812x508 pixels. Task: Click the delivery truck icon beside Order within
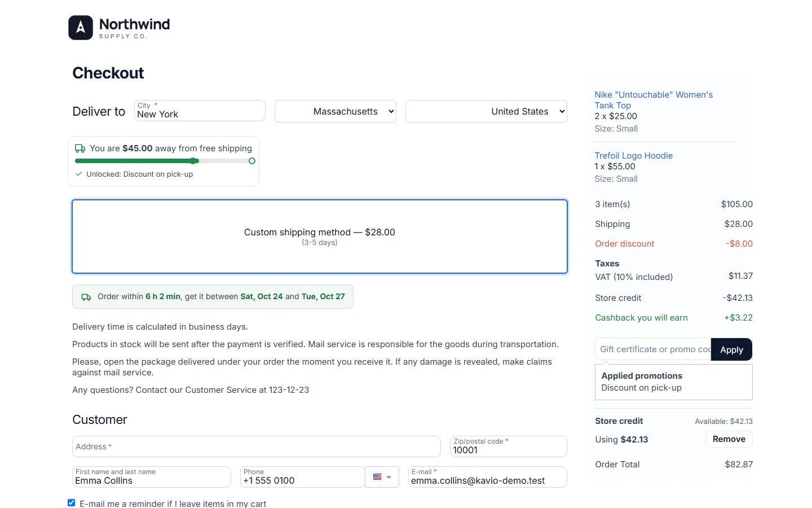tap(86, 297)
